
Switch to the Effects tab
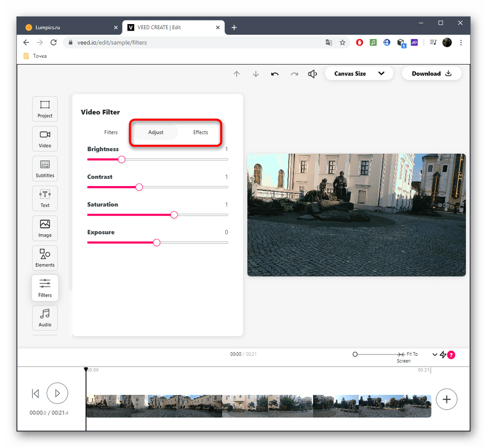click(x=200, y=132)
